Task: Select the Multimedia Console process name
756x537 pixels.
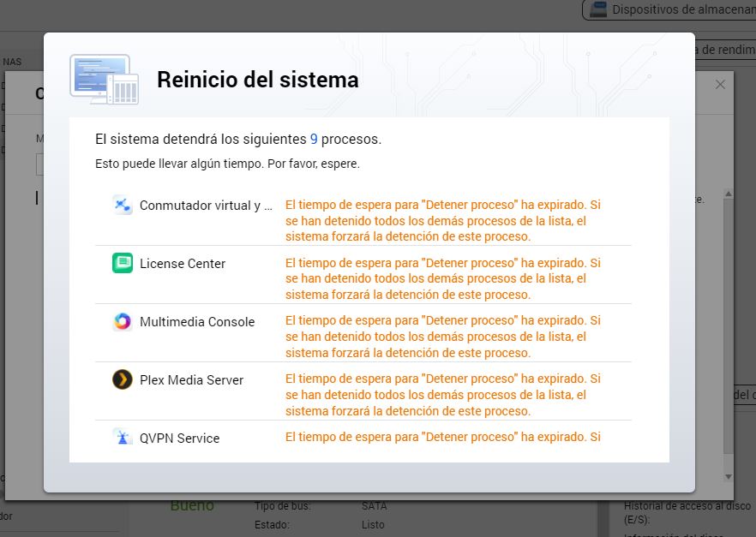Action: point(197,322)
